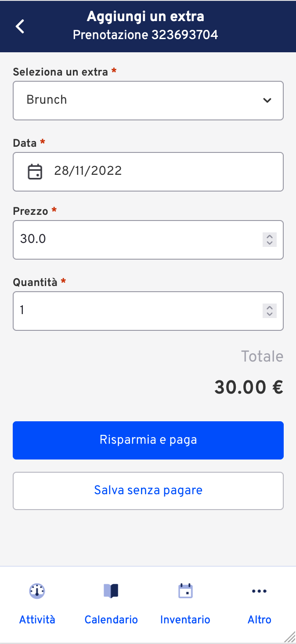The height and width of the screenshot is (644, 296).
Task: Go back using the header arrow
Action: pyautogui.click(x=20, y=26)
